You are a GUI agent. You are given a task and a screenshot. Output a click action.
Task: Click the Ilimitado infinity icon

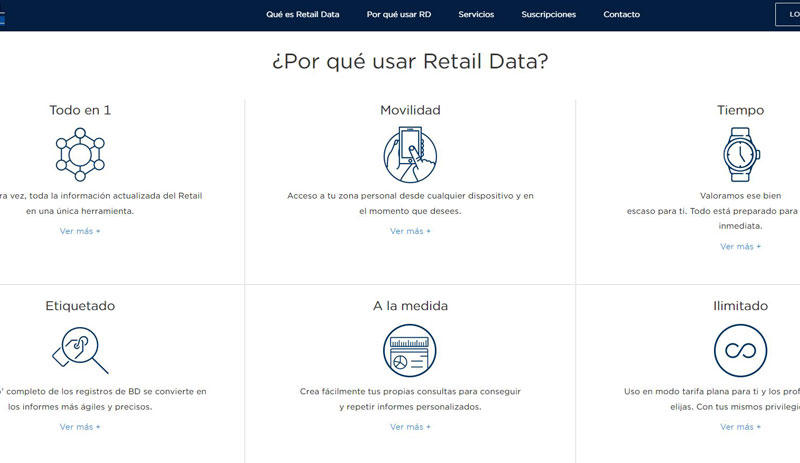click(740, 350)
